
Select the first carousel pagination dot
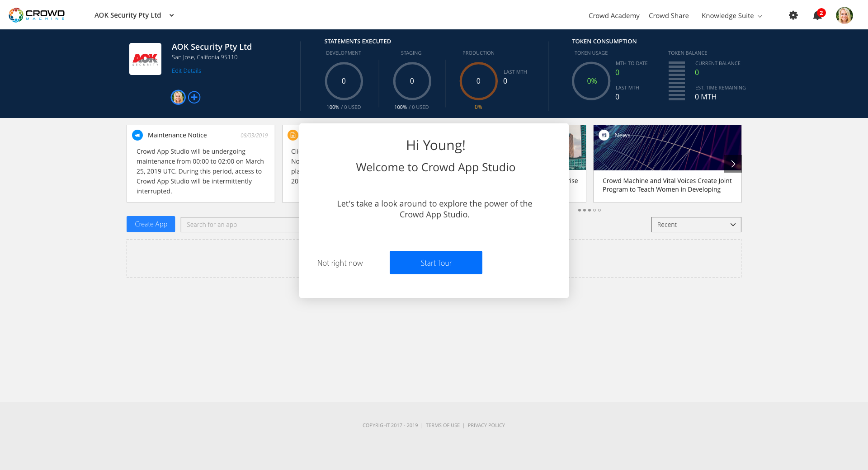click(x=580, y=210)
